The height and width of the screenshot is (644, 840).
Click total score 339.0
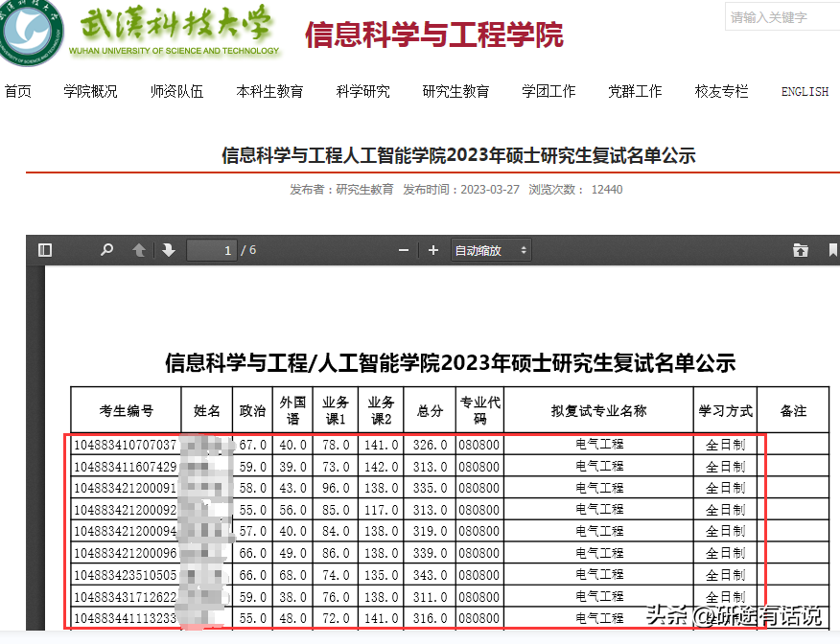pos(430,553)
